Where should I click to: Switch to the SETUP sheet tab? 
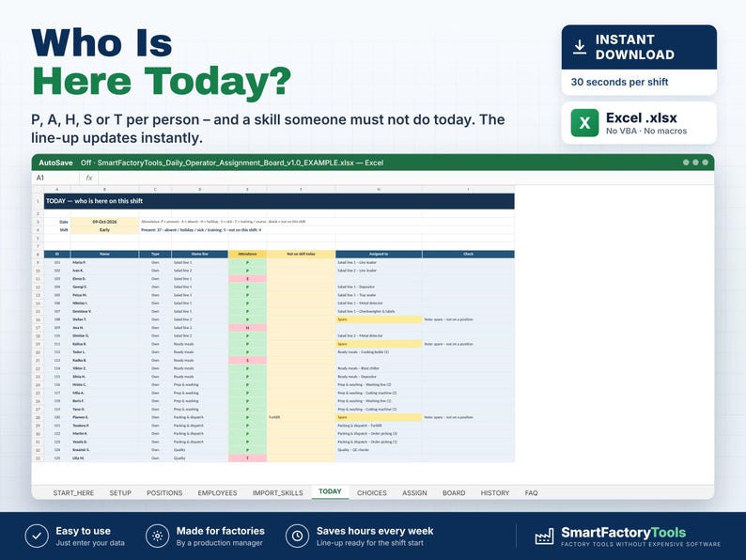click(120, 493)
